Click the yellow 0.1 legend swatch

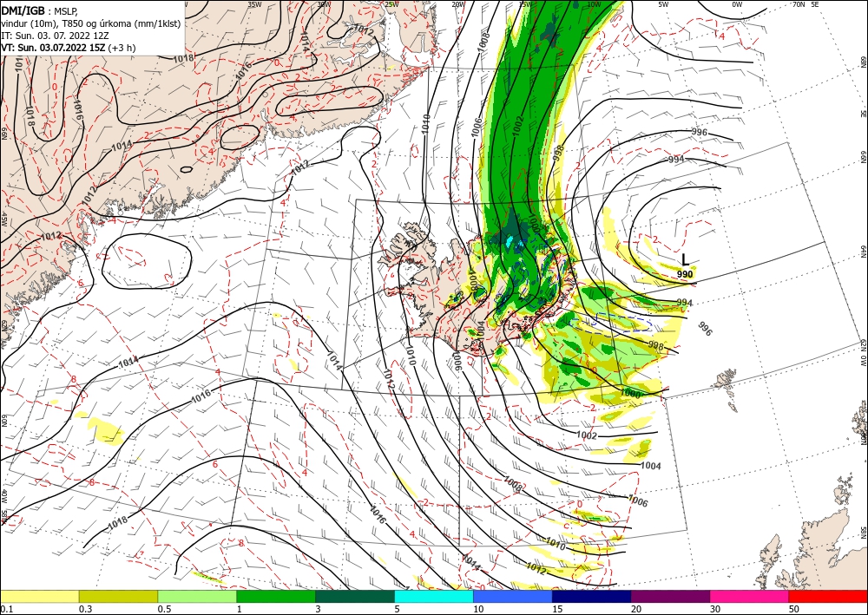pyautogui.click(x=39, y=596)
